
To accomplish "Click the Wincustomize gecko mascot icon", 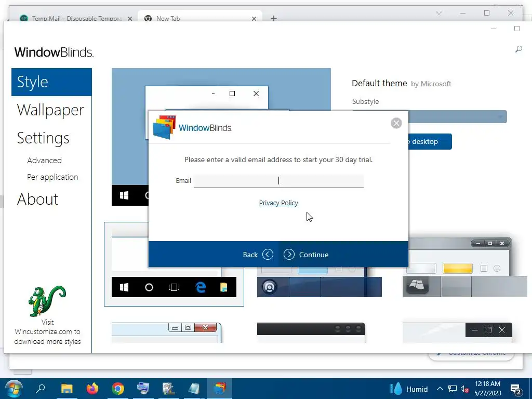I will pyautogui.click(x=47, y=301).
